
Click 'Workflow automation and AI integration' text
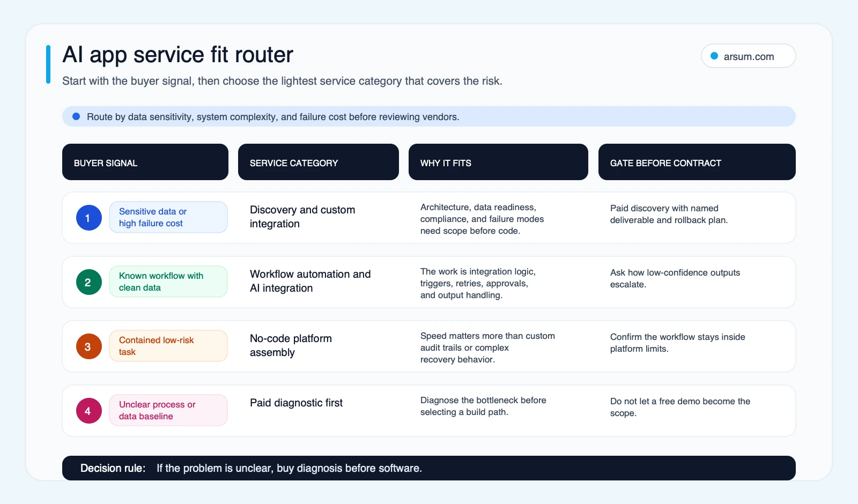pos(310,281)
